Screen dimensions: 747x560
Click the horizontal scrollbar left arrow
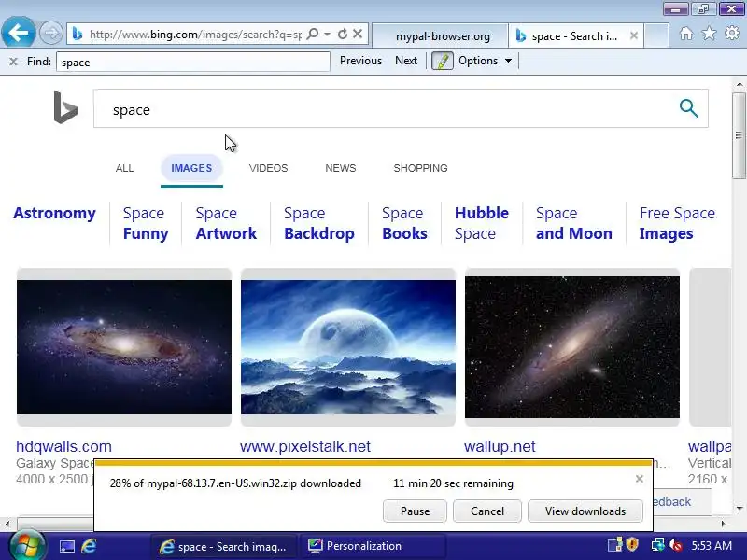[7, 524]
